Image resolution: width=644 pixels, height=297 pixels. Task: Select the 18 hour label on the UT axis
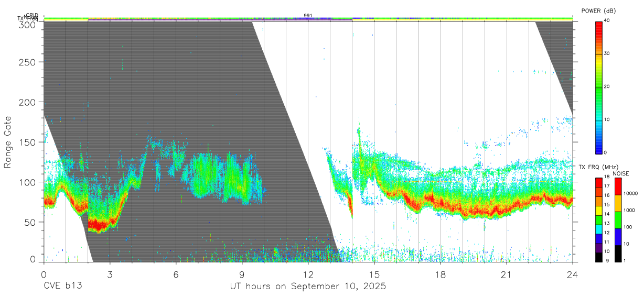point(441,274)
